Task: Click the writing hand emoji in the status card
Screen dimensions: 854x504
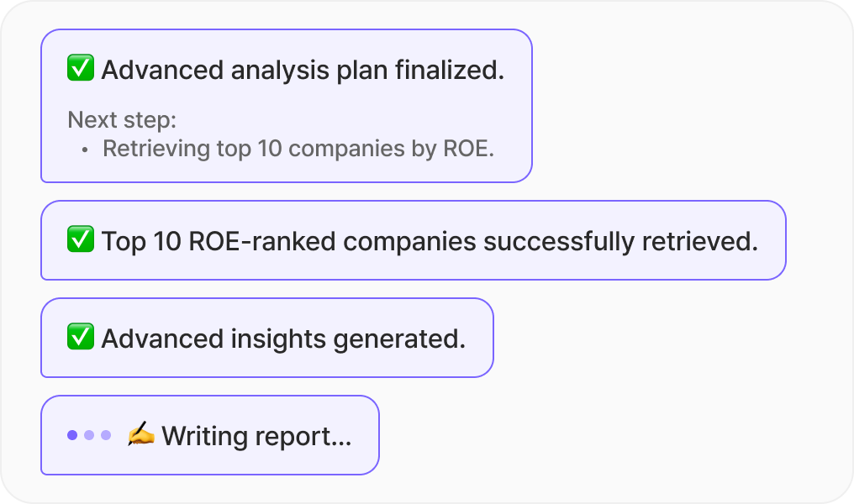Action: point(140,435)
